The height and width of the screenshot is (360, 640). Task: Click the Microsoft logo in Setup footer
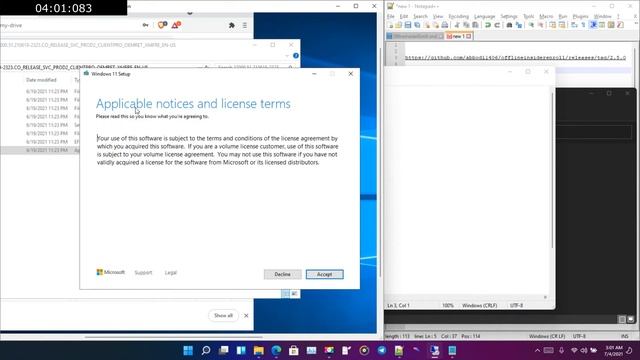point(111,272)
